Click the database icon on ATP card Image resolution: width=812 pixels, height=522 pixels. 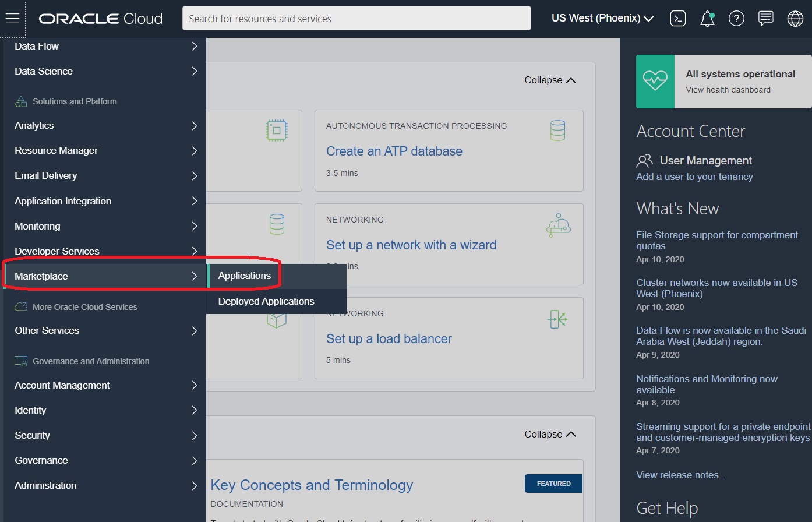pyautogui.click(x=557, y=130)
